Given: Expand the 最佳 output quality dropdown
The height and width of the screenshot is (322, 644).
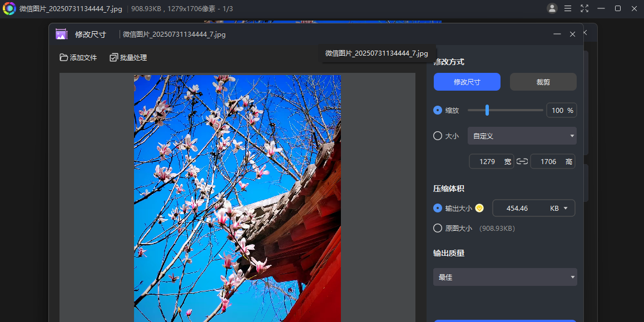Looking at the screenshot, I should (505, 277).
